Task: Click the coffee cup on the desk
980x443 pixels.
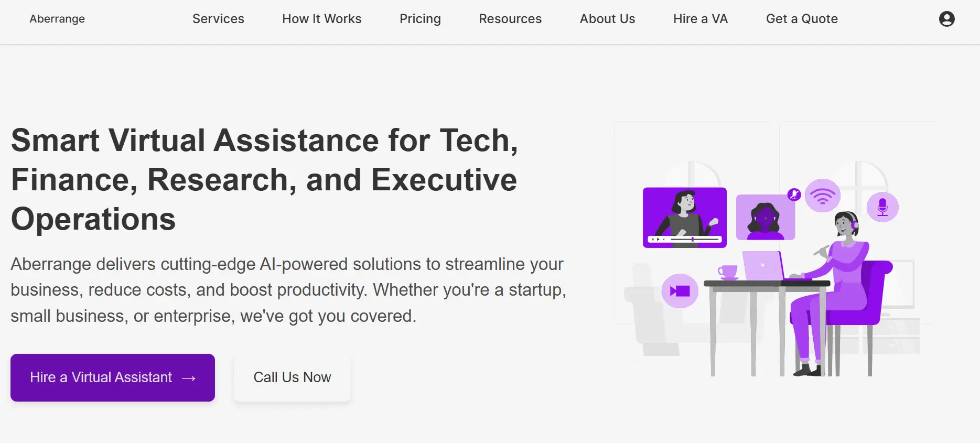Action: pyautogui.click(x=727, y=272)
